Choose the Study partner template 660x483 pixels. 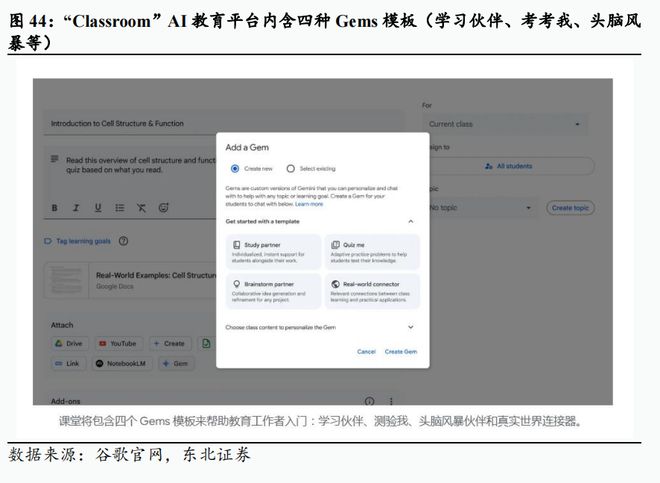274,252
